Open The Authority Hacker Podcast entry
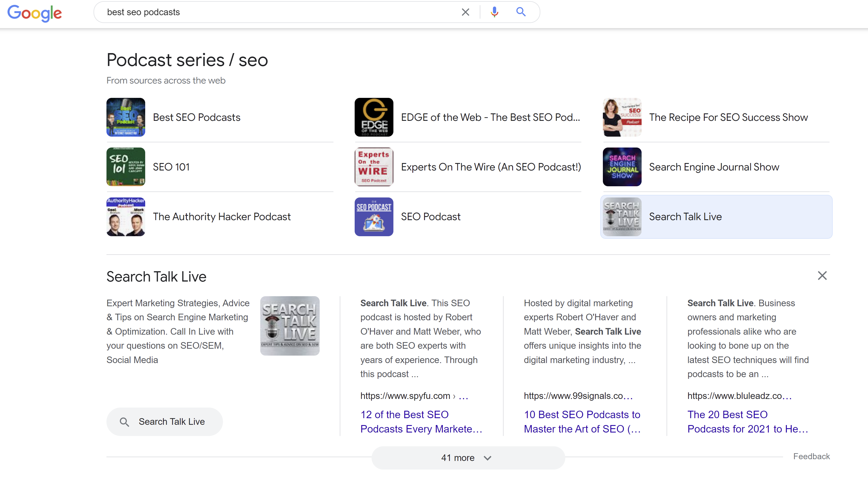The image size is (868, 477). pyautogui.click(x=222, y=217)
